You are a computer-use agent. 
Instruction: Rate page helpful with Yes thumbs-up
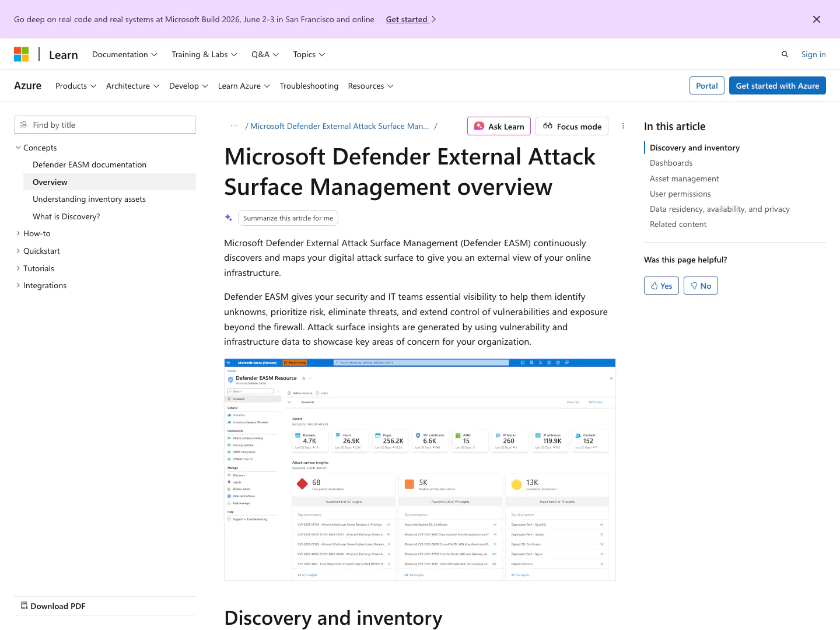coord(661,286)
